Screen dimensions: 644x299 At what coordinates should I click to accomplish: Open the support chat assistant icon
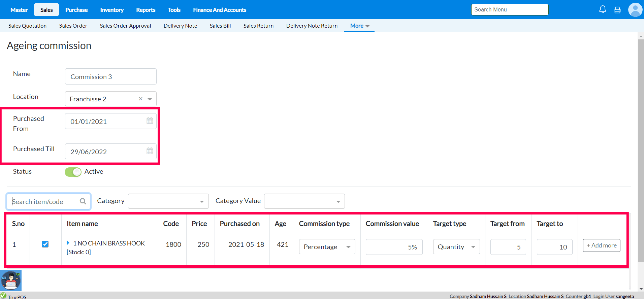(x=11, y=280)
